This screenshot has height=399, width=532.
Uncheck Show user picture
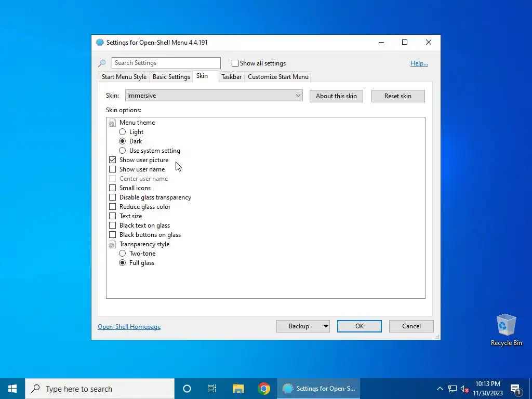[112, 160]
